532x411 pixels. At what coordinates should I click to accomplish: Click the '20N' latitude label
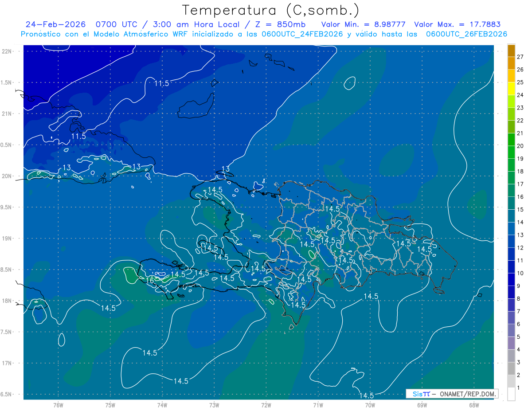[8, 176]
